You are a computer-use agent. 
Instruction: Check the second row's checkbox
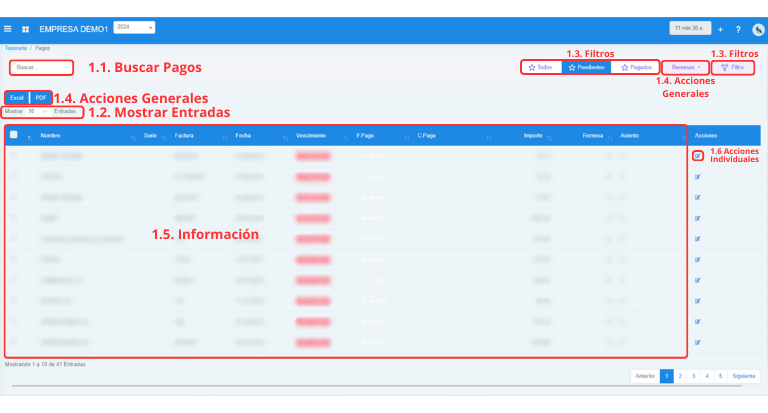point(13,176)
